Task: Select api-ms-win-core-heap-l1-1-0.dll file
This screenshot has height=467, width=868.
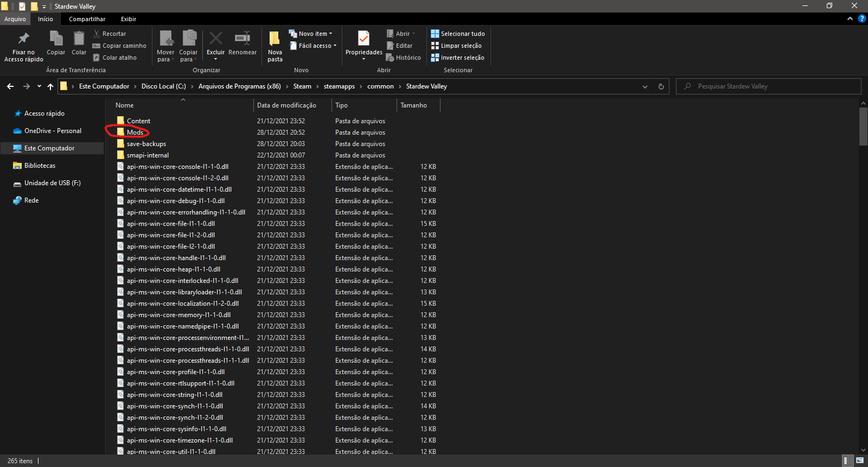Action: coord(174,269)
